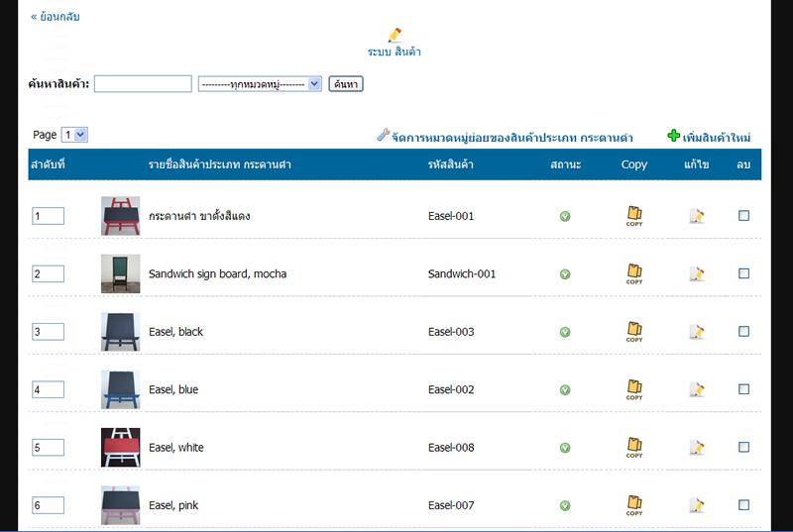793x532 pixels.
Task: Click status icon for Easel, pink
Action: tap(565, 505)
